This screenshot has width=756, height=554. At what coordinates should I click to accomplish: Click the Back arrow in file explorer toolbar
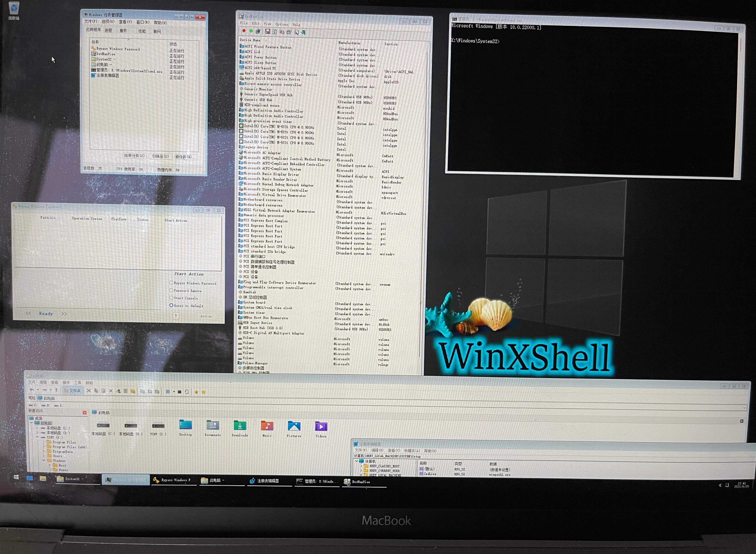pos(32,390)
